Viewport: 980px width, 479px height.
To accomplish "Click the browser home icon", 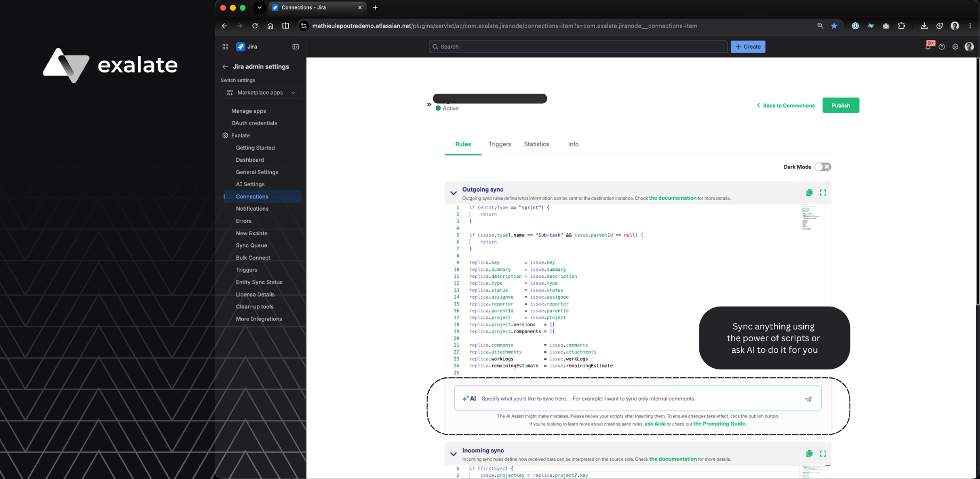I will 271,26.
